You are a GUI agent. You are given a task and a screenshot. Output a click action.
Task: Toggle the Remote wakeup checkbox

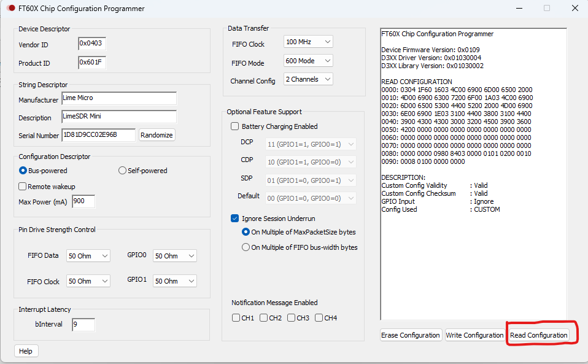coord(23,187)
